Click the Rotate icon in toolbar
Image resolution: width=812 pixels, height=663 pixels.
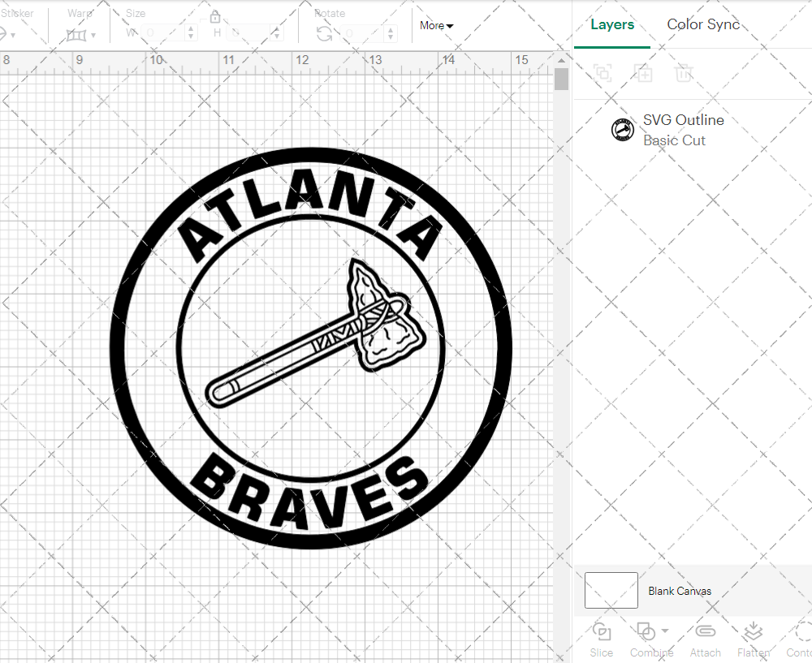pos(324,33)
